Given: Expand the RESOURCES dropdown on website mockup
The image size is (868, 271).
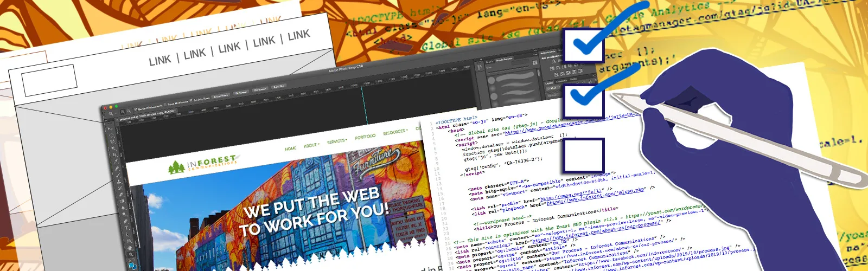Looking at the screenshot, I should pos(395,132).
